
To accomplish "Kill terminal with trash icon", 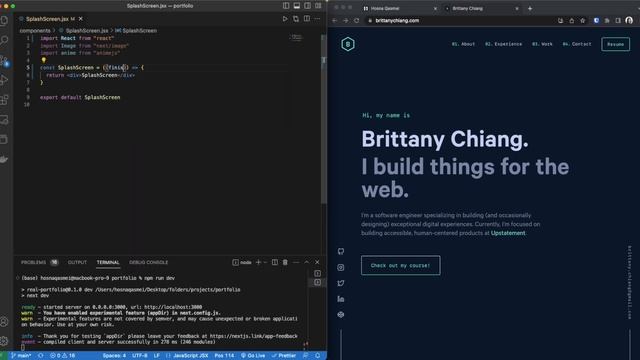I will coord(285,262).
